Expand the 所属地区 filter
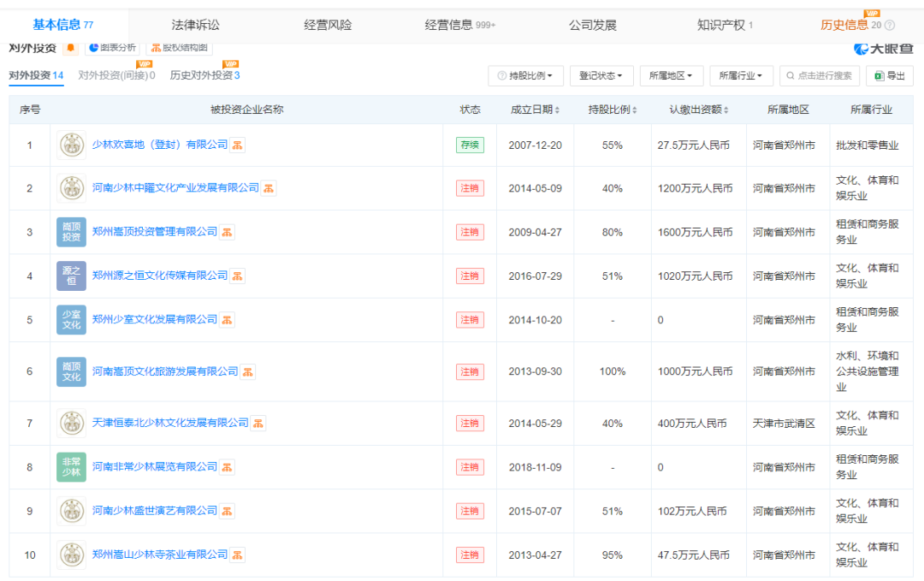924x581 pixels. [672, 75]
